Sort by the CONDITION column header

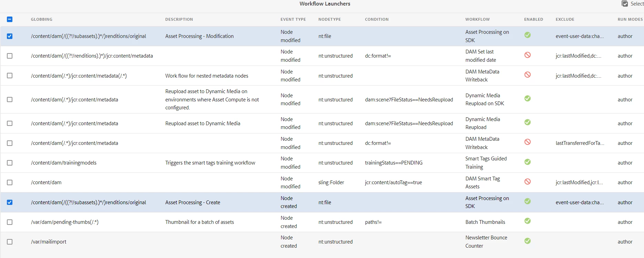pos(377,19)
